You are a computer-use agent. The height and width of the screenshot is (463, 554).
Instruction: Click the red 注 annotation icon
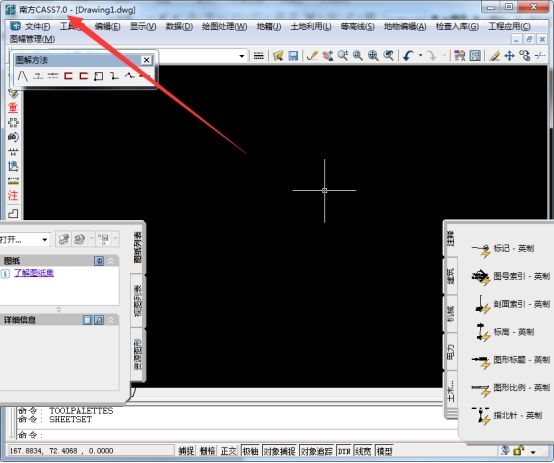point(13,195)
